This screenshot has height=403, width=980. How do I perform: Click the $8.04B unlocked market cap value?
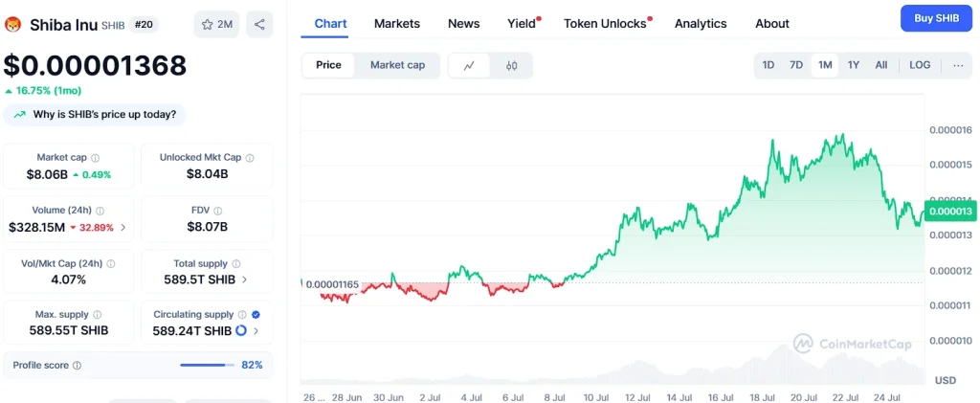[207, 174]
